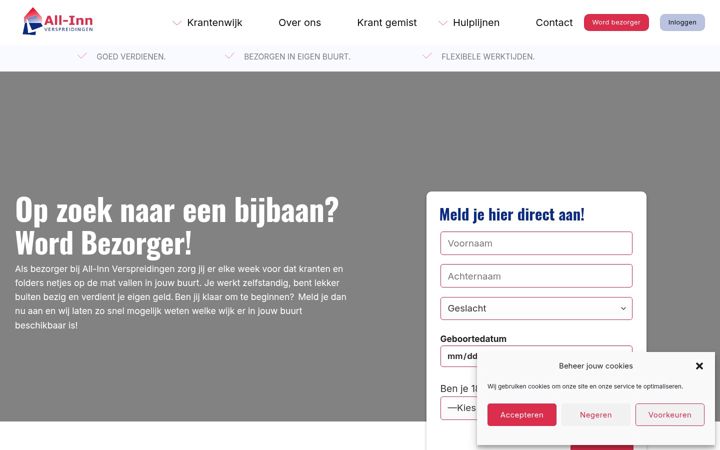The width and height of the screenshot is (720, 450).
Task: Open the Hulplijnen menu item
Action: 476,22
